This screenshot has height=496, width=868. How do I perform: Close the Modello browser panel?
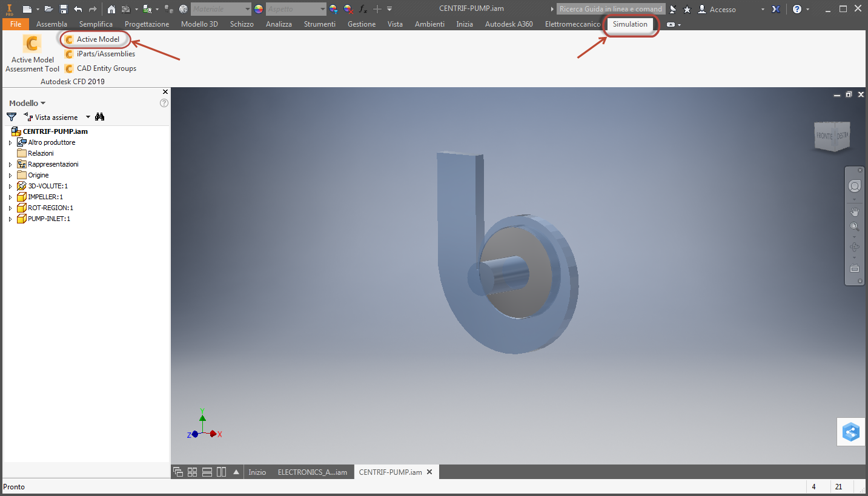165,92
